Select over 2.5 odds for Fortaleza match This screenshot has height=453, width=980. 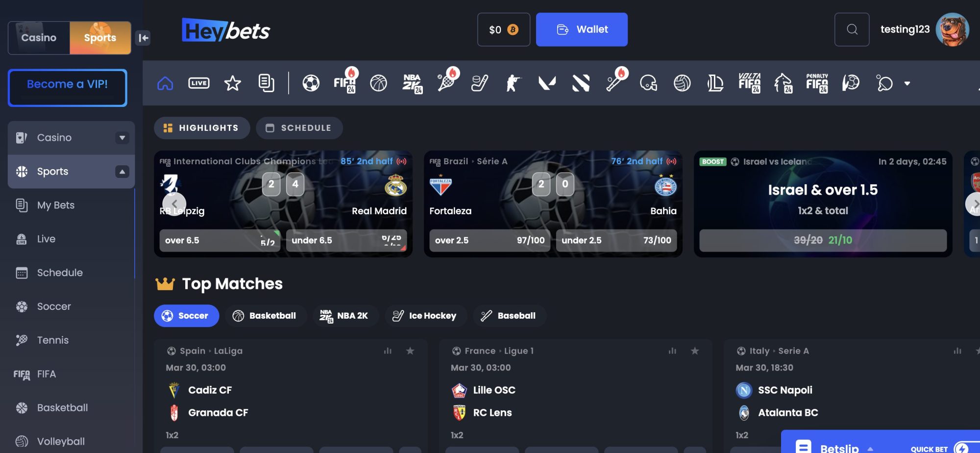[x=490, y=240]
